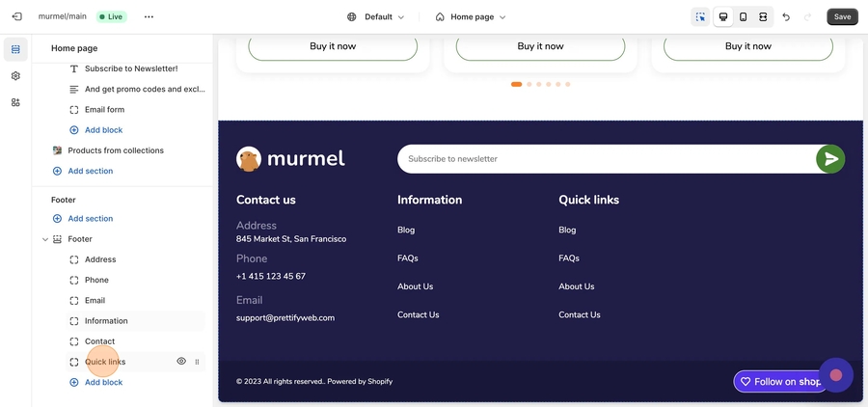Click Add block under Footer blocks
868x407 pixels.
click(103, 383)
